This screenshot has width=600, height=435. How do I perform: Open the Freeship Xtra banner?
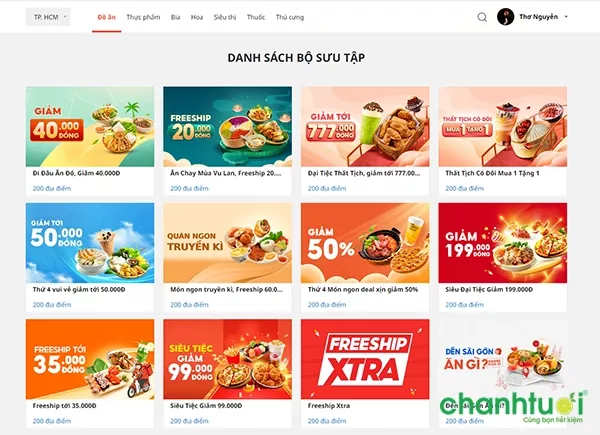365,359
